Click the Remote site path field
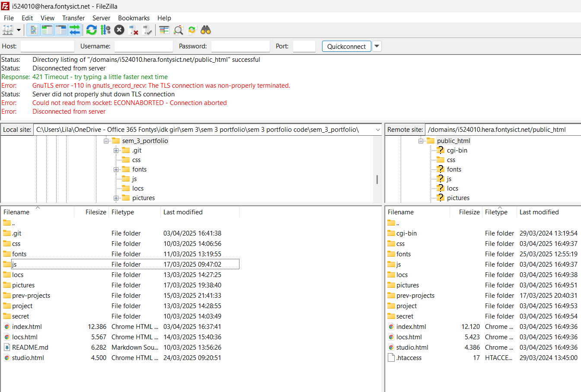 coord(503,130)
